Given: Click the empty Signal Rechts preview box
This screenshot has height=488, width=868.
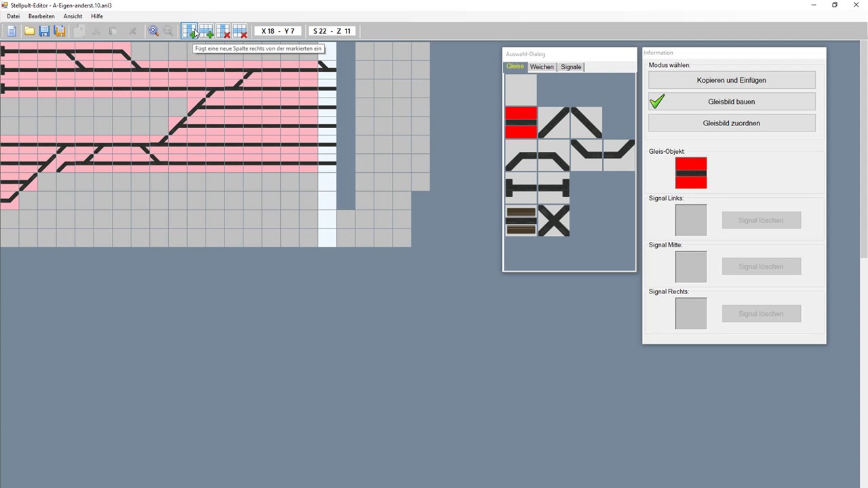Looking at the screenshot, I should coord(691,313).
